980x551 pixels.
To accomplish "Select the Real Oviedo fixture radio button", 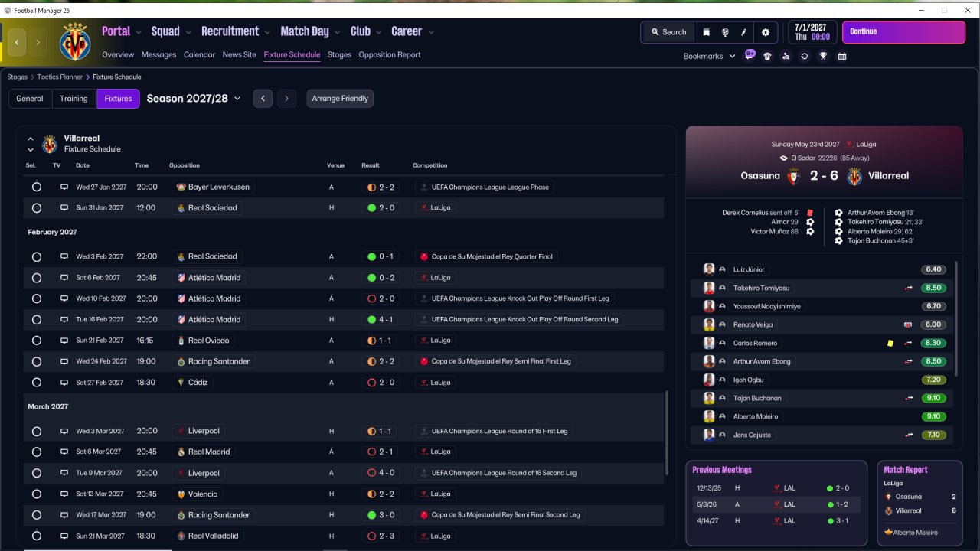I will coord(36,341).
